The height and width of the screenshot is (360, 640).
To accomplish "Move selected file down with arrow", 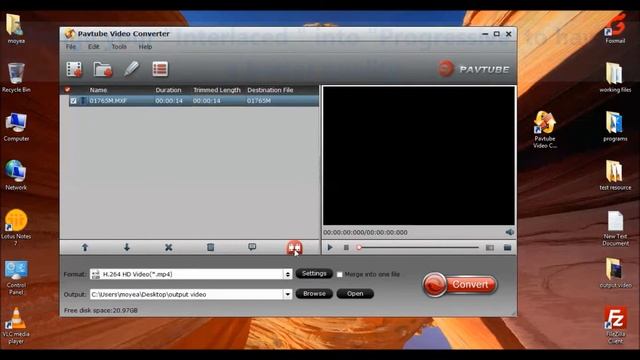I will pyautogui.click(x=127, y=247).
